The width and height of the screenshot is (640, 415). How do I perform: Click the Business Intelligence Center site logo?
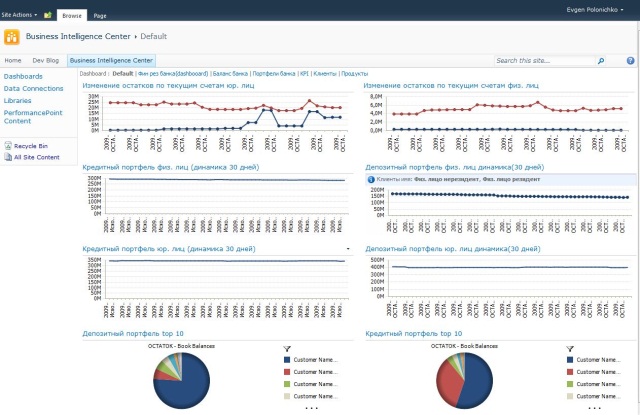click(12, 37)
